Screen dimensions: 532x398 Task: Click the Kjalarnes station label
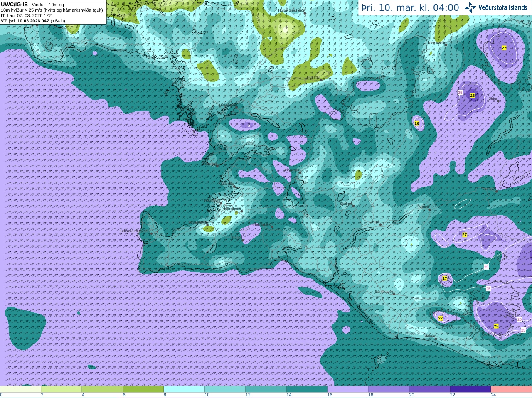tap(226, 183)
